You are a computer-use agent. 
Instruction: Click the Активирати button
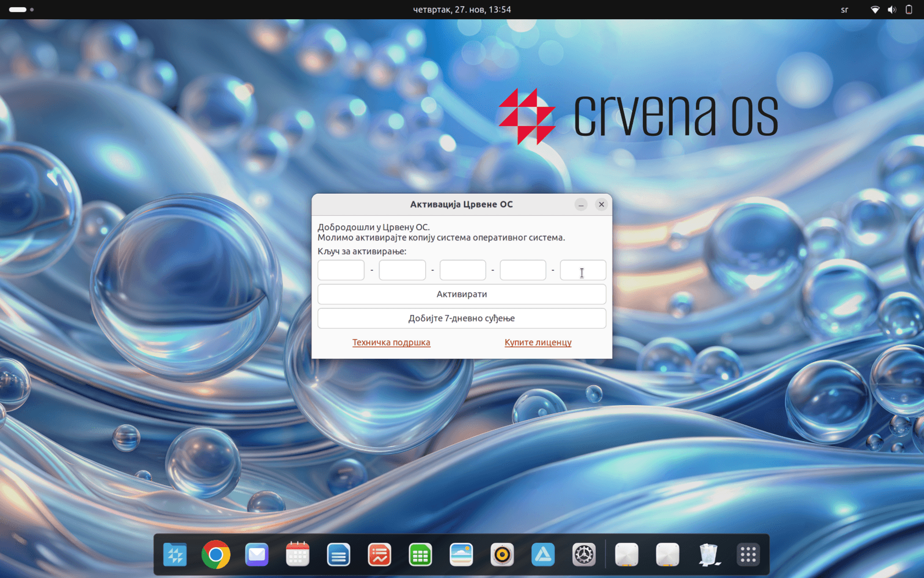pos(462,295)
